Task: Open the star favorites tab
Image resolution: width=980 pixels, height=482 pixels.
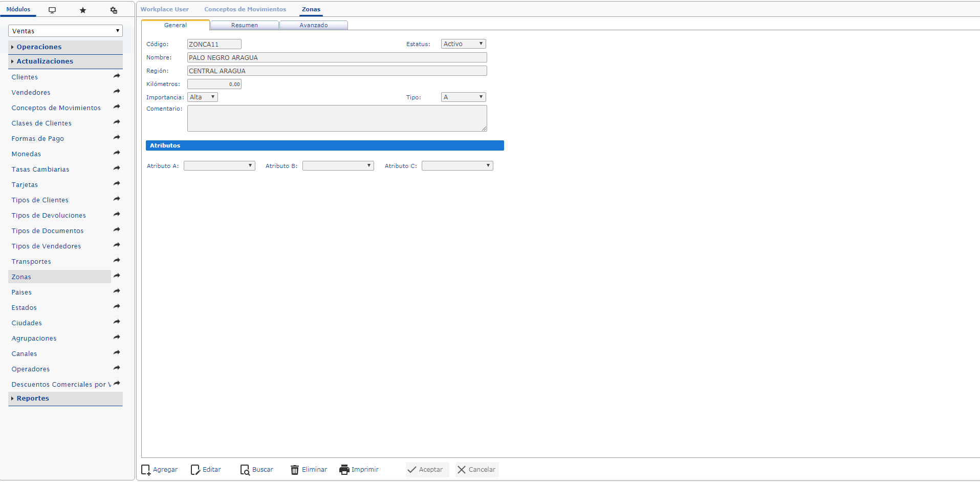Action: [x=83, y=10]
